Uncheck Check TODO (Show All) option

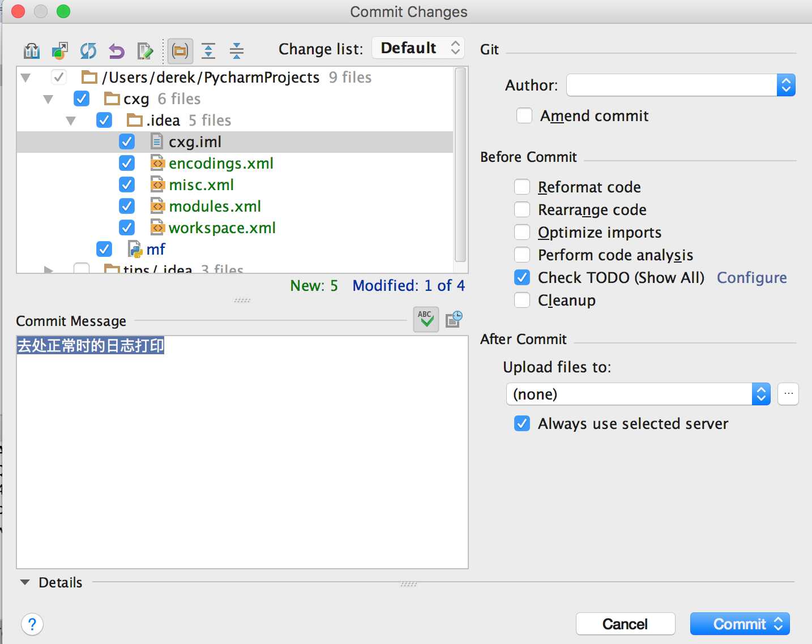coord(522,277)
